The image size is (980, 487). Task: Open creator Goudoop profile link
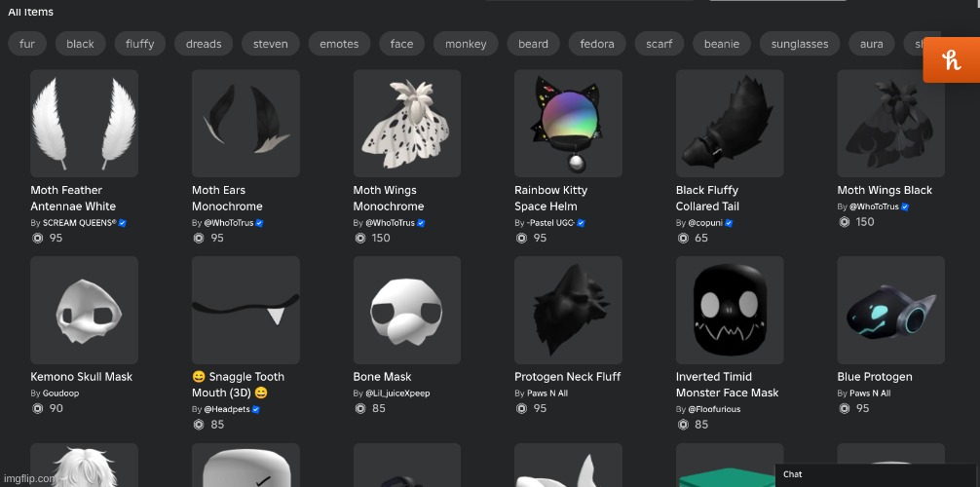click(x=60, y=393)
